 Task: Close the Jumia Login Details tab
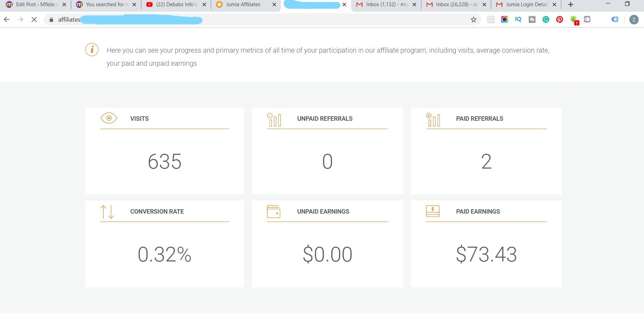coord(554,4)
